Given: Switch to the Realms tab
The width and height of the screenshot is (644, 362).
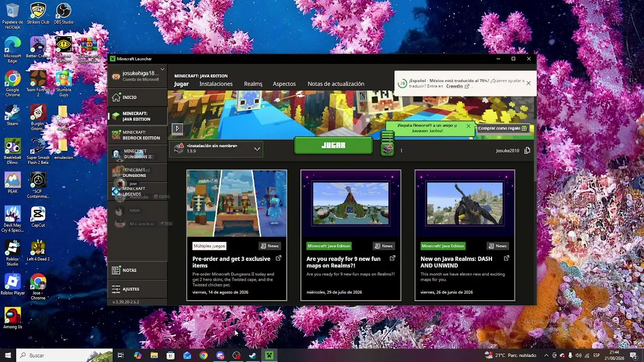Looking at the screenshot, I should [x=253, y=84].
